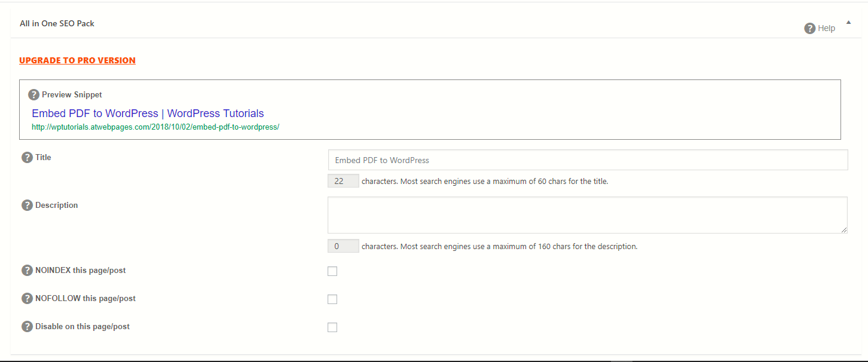The width and height of the screenshot is (868, 362).
Task: Click the green preview snippet URL
Action: [x=155, y=127]
